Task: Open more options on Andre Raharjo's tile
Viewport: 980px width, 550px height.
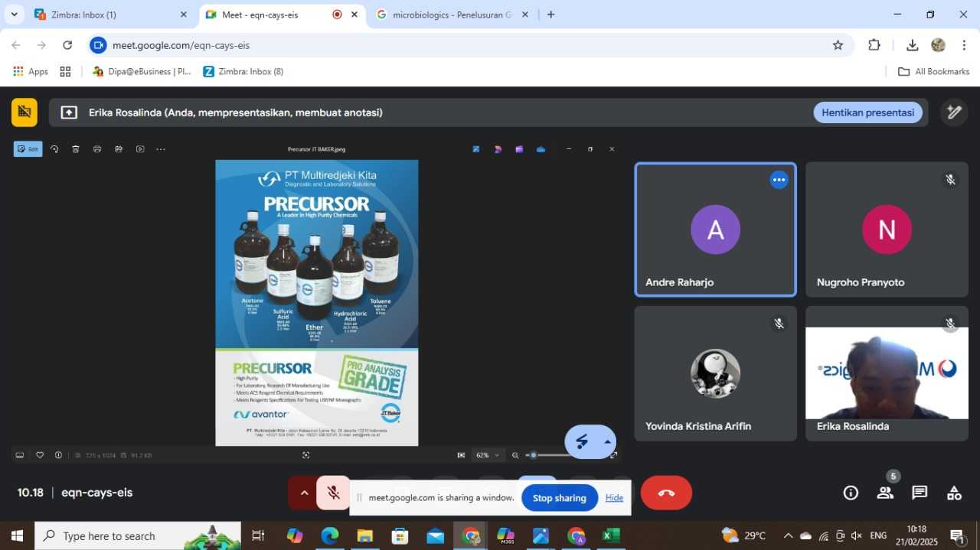Action: (779, 180)
